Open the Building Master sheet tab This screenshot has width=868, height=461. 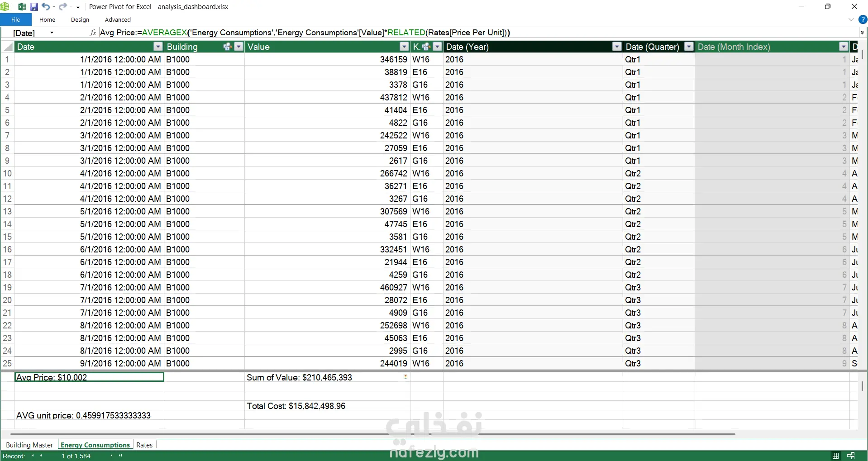[29, 445]
